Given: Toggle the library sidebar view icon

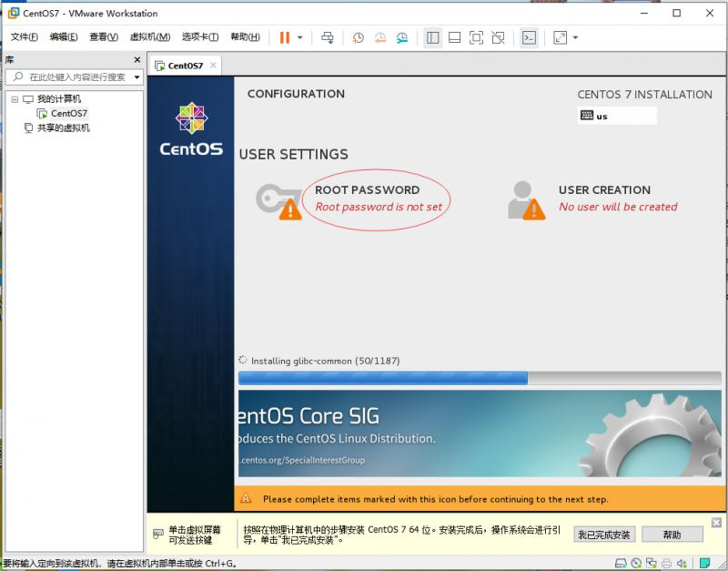Looking at the screenshot, I should pos(433,37).
